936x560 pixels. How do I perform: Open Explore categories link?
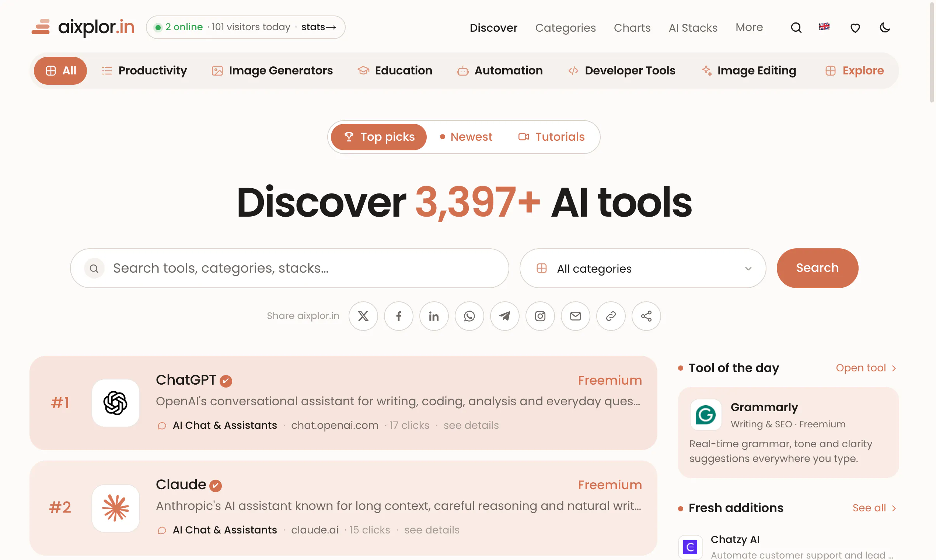tap(855, 71)
